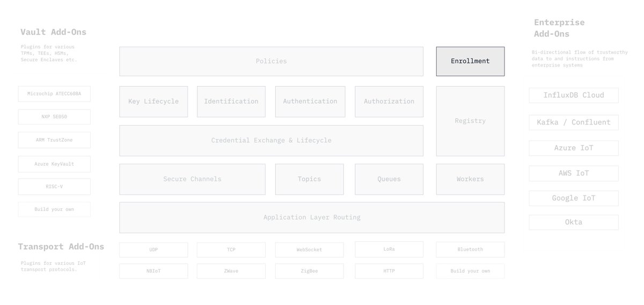This screenshot has height=305, width=644.
Task: Click the Bluetooth transport box
Action: tap(470, 249)
